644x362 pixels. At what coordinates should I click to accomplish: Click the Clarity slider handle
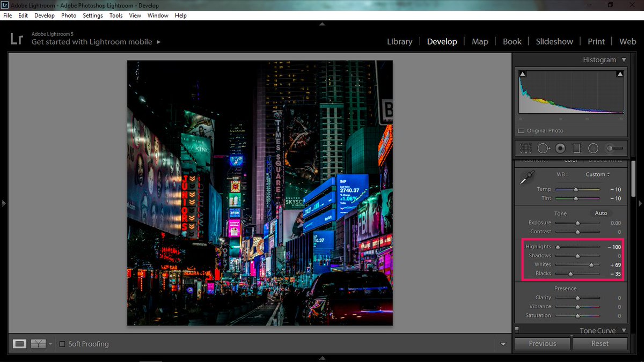point(577,298)
